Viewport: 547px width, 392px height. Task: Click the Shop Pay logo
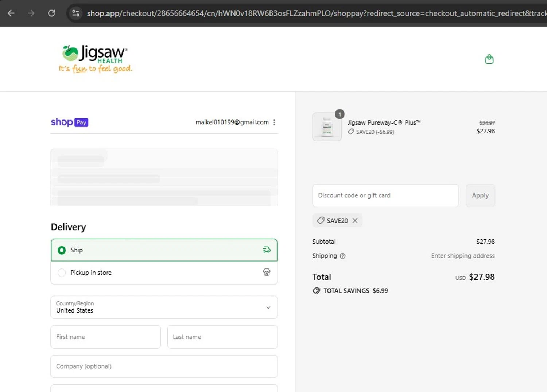point(69,122)
